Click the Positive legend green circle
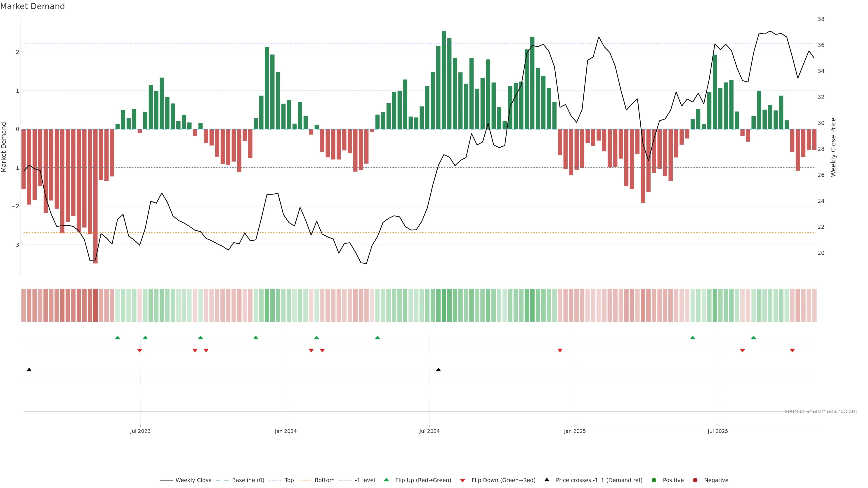This screenshot has height=488, width=868. pos(654,480)
